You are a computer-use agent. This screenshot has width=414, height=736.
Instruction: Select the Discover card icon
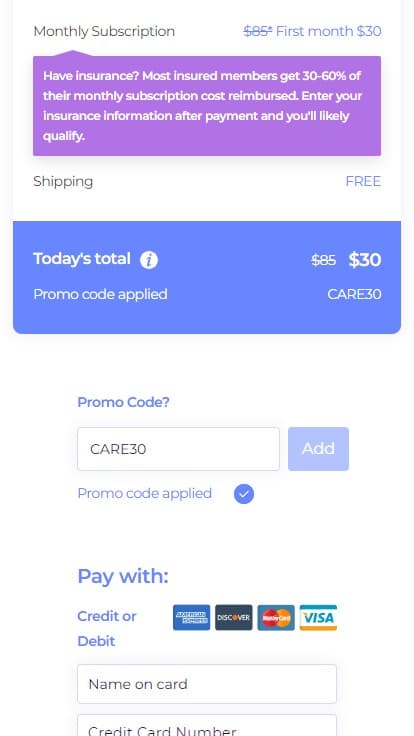[x=233, y=617]
